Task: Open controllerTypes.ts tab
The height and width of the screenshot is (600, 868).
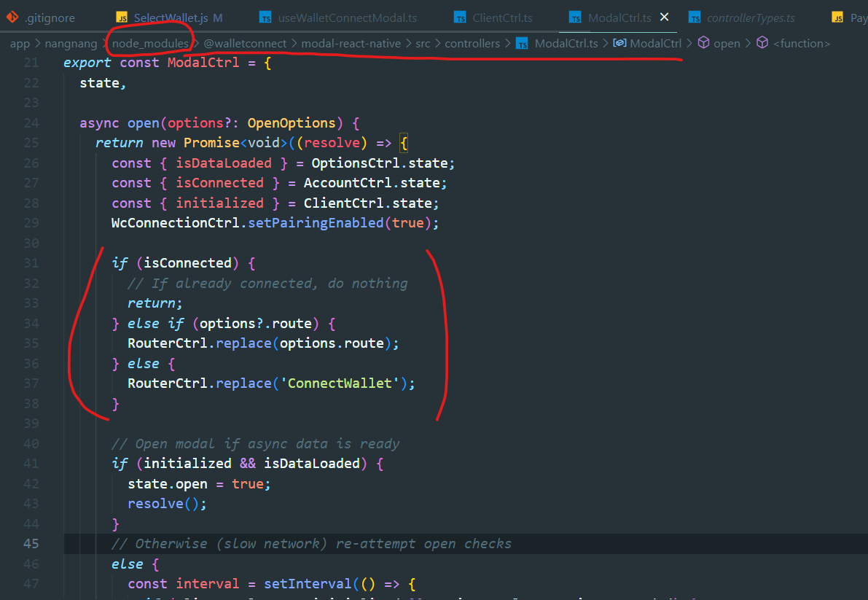Action: click(751, 17)
